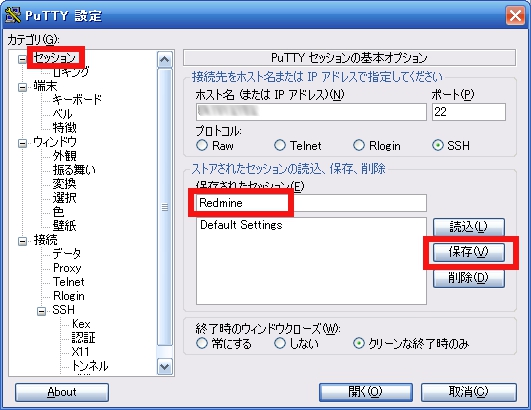Viewport: 531px width, 410px height.
Task: Click the category scrollbar down arrow
Action: pos(165,366)
